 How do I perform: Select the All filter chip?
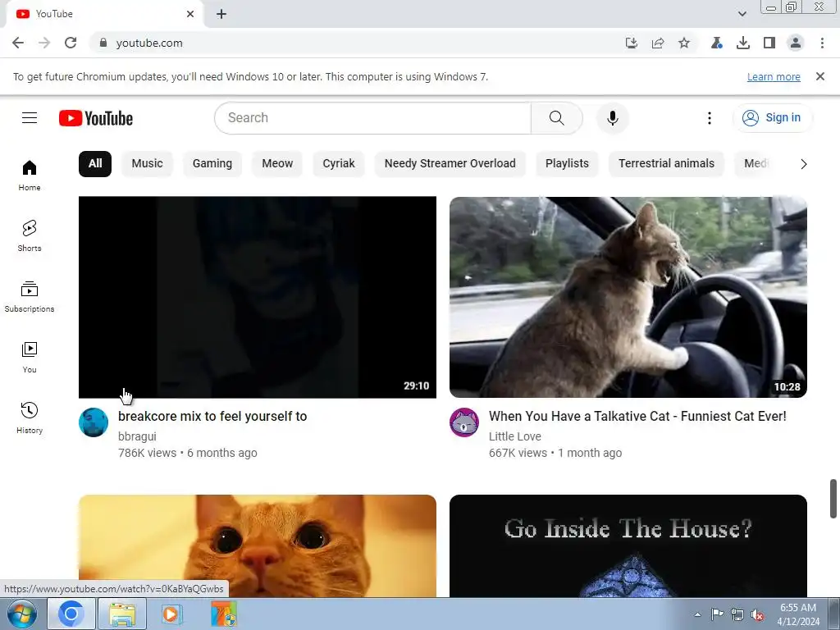click(x=95, y=163)
